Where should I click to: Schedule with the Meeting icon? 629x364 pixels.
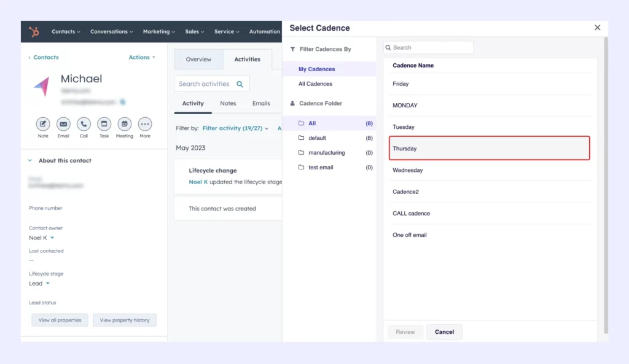click(x=124, y=124)
